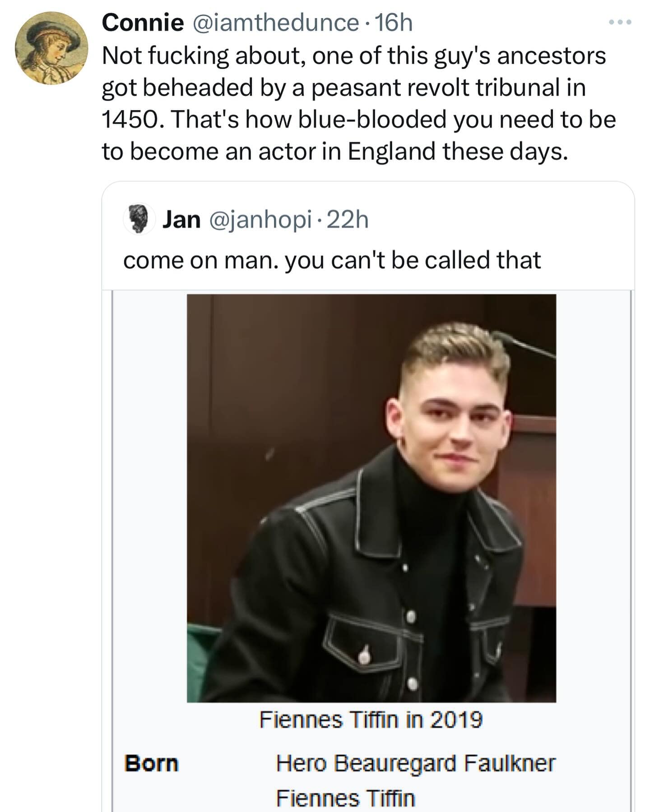Click the 16h tweet timestamp

[x=394, y=23]
